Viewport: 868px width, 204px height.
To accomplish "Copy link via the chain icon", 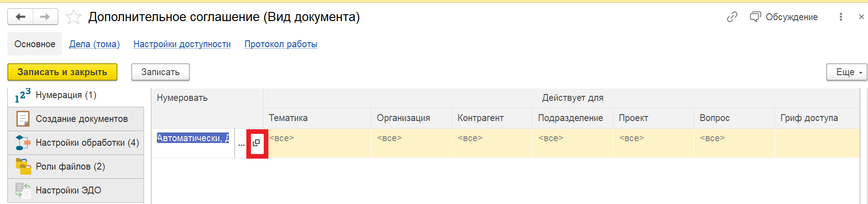I will (x=732, y=17).
